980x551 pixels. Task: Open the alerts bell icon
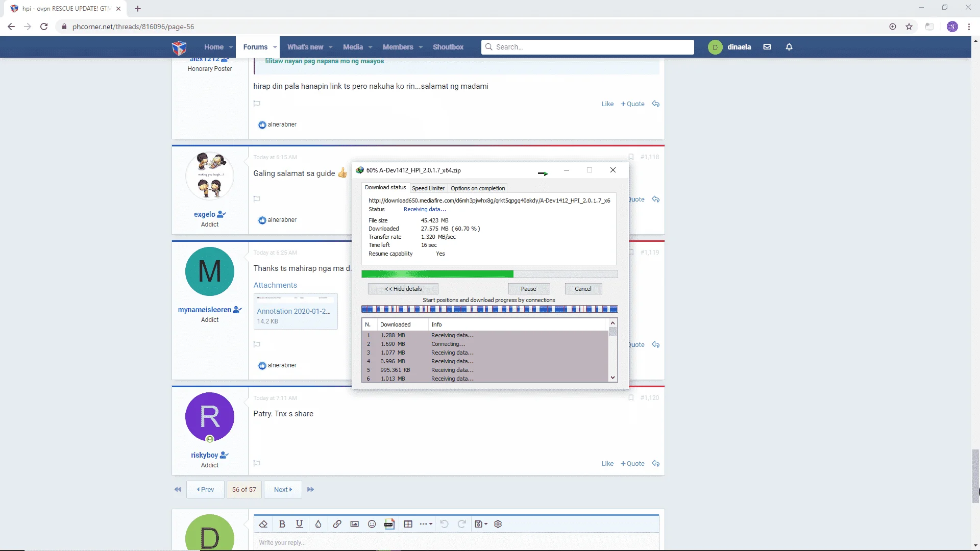click(789, 47)
